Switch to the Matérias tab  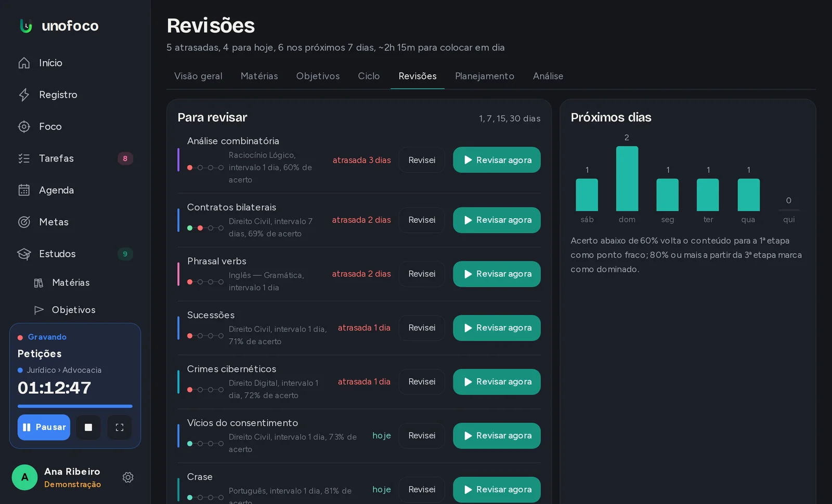click(259, 76)
